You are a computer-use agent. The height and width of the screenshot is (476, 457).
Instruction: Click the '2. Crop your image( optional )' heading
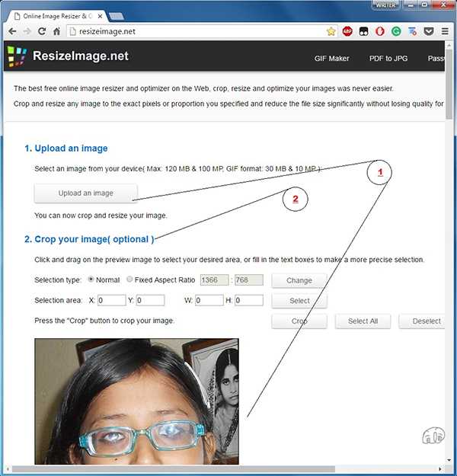pos(89,239)
